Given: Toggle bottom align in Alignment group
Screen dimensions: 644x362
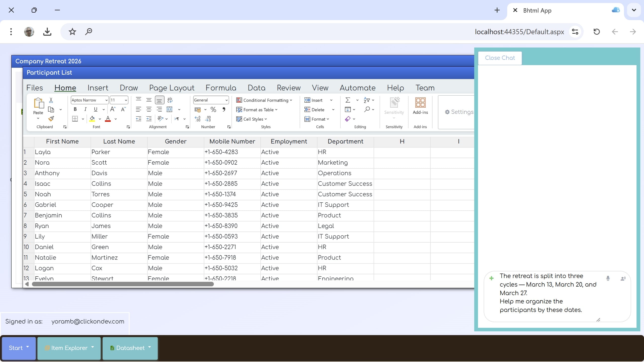Looking at the screenshot, I should [x=159, y=100].
